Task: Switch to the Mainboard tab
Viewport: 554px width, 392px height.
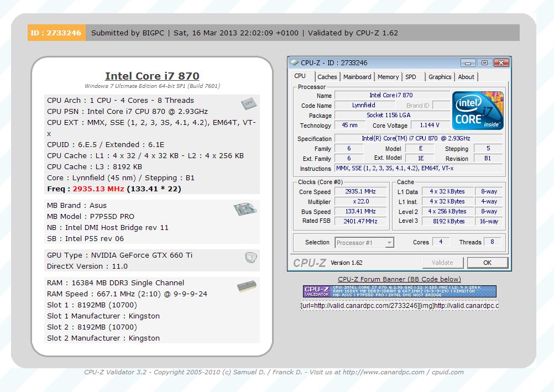Action: 357,77
